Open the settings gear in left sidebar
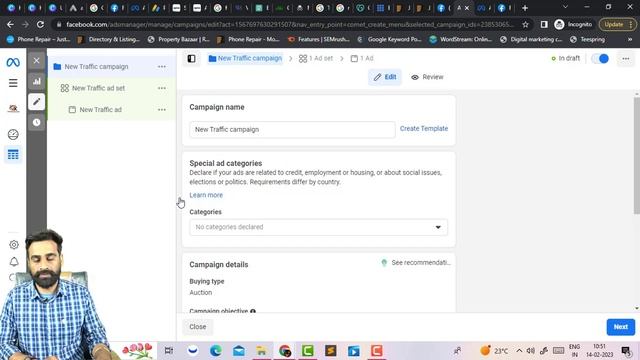 14,244
